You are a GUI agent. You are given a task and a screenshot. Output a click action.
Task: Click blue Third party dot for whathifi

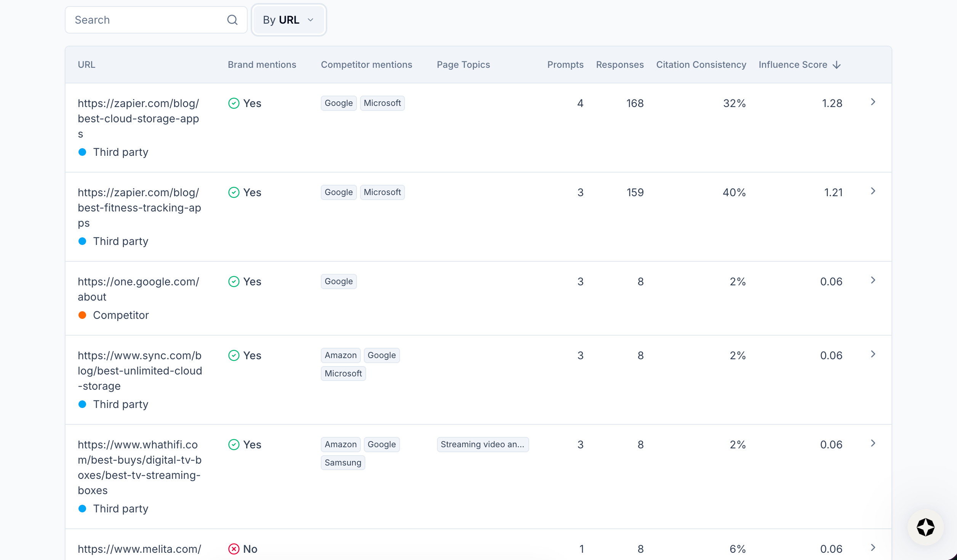tap(82, 509)
